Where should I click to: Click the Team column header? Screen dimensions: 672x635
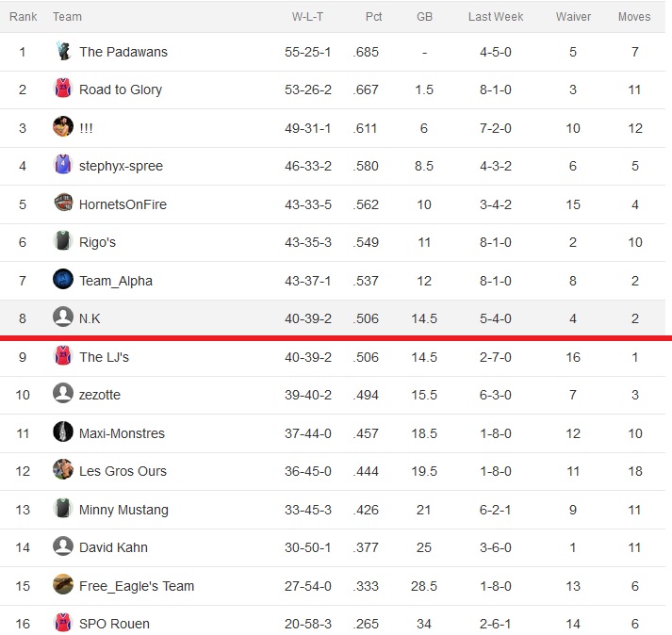click(67, 17)
